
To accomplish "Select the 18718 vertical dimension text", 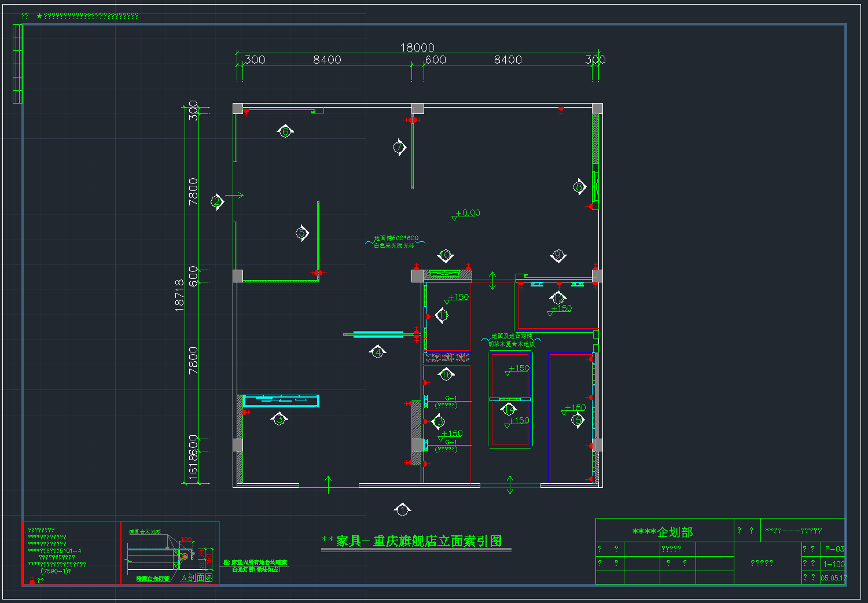I will (179, 295).
